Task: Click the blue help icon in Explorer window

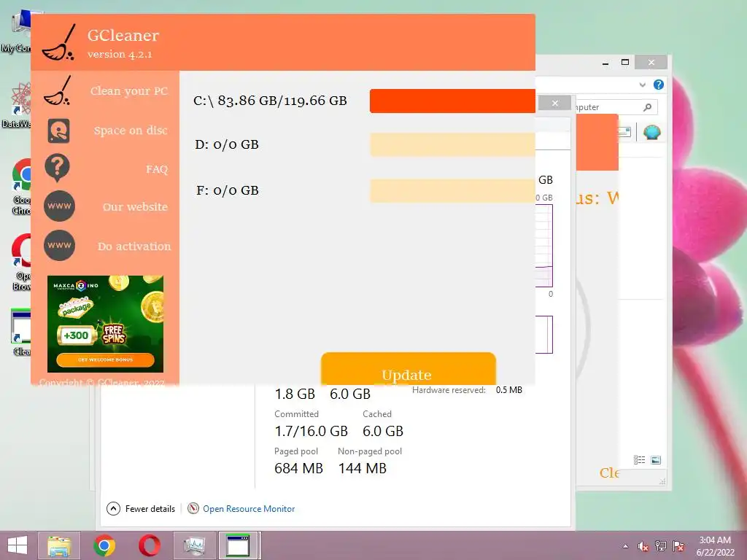Action: pos(659,85)
